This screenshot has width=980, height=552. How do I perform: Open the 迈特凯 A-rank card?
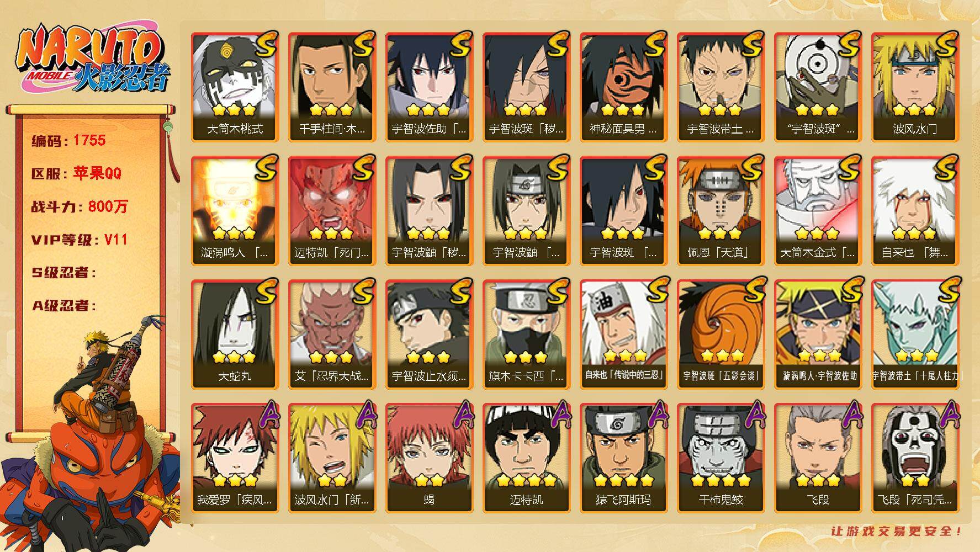(x=526, y=458)
